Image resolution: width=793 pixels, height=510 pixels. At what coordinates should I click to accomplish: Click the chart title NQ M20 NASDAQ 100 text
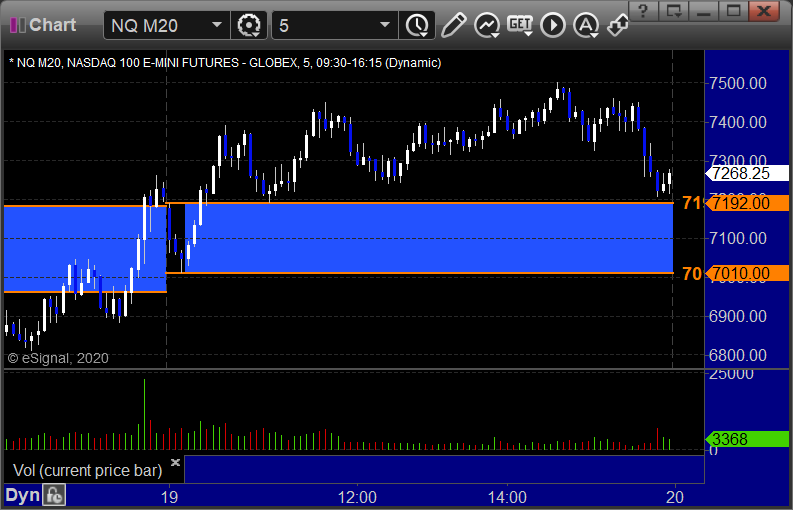(x=225, y=63)
